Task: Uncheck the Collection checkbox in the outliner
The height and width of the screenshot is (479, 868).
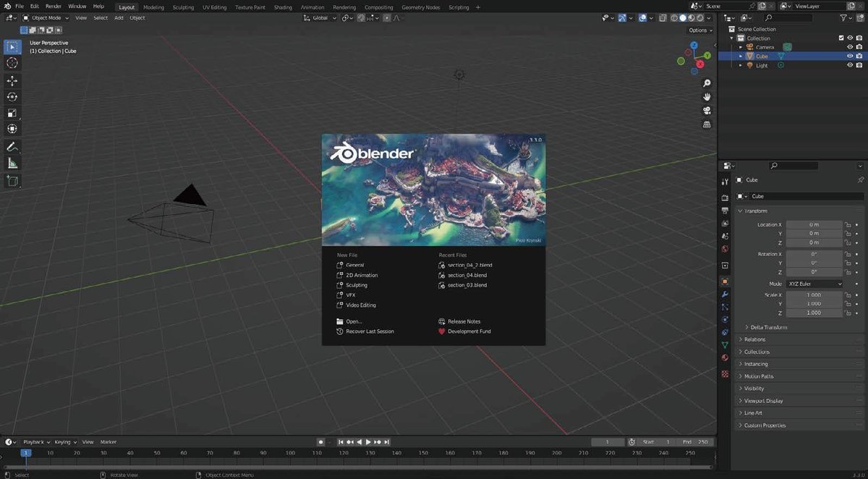Action: [841, 38]
